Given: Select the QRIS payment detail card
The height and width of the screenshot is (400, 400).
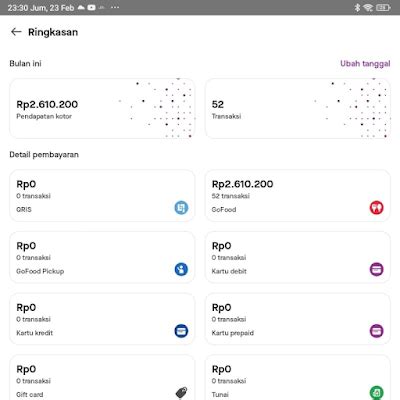Looking at the screenshot, I should click(102, 196).
